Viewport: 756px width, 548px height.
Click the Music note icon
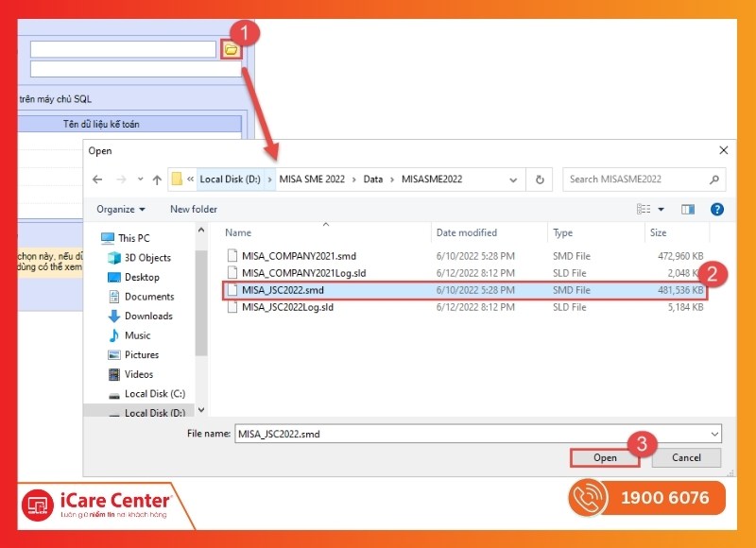[x=114, y=335]
